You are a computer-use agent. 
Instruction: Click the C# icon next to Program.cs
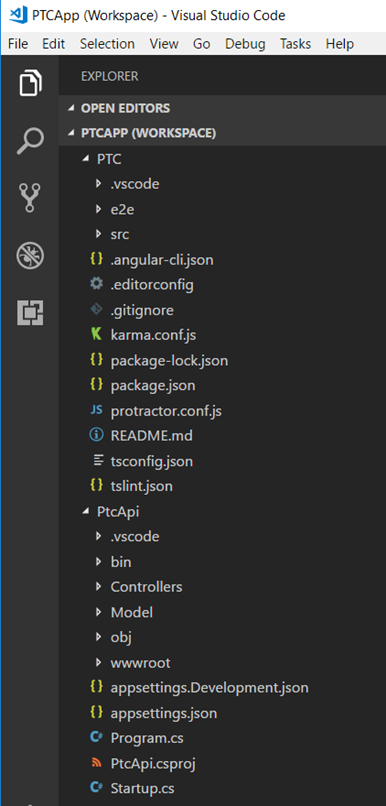96,738
